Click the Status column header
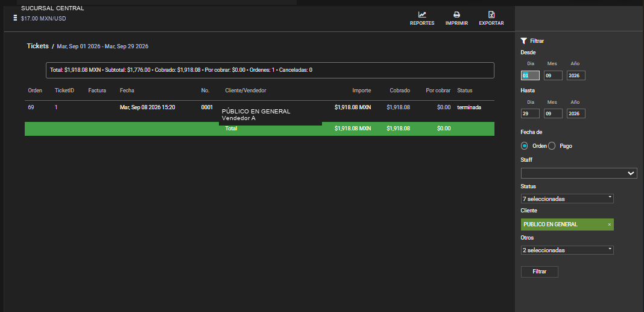 click(464, 91)
